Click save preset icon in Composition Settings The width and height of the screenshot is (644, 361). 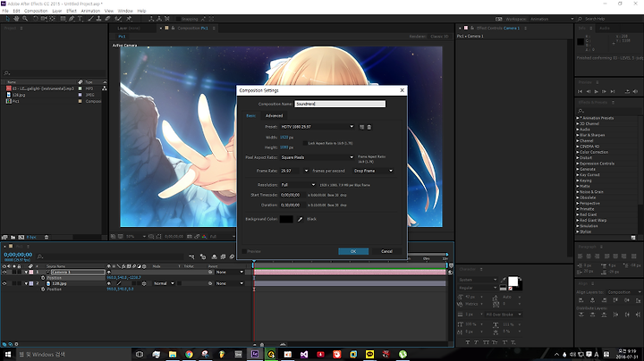tap(362, 127)
